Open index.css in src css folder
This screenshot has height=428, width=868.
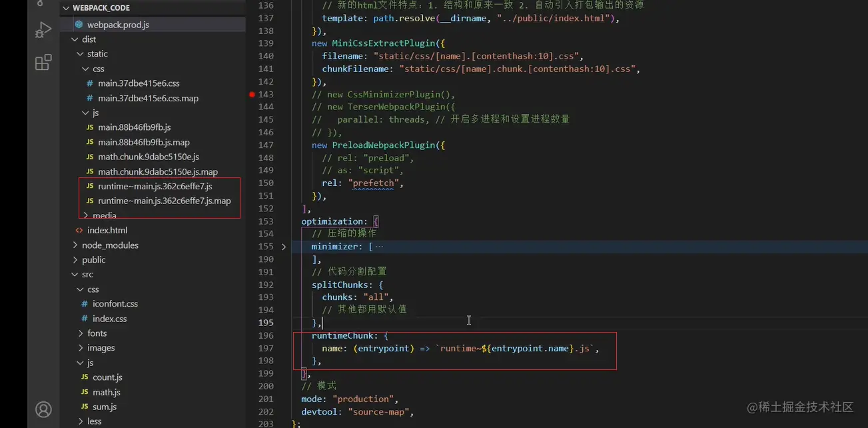110,319
